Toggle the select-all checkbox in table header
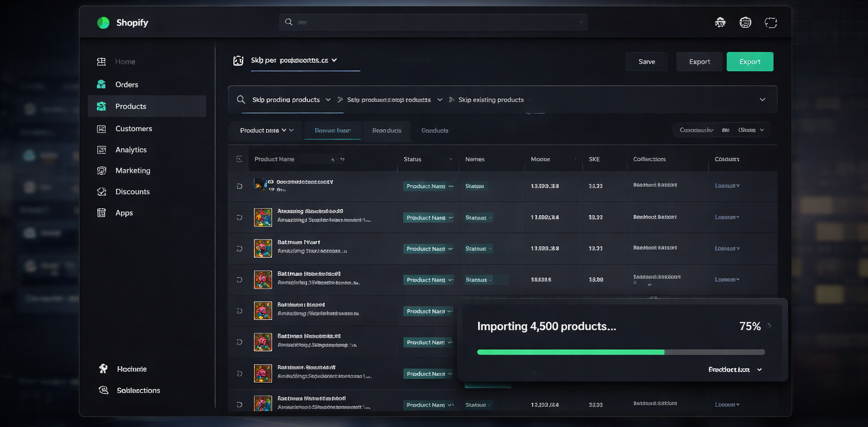The height and width of the screenshot is (427, 868). point(239,159)
